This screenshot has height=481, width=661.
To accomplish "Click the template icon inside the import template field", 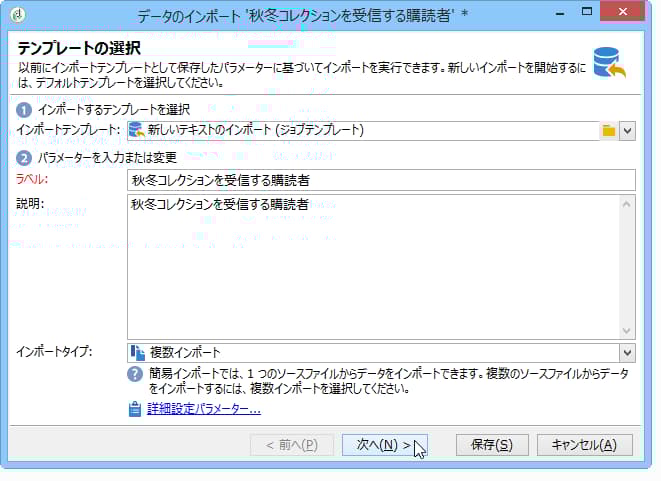I will tap(137, 130).
